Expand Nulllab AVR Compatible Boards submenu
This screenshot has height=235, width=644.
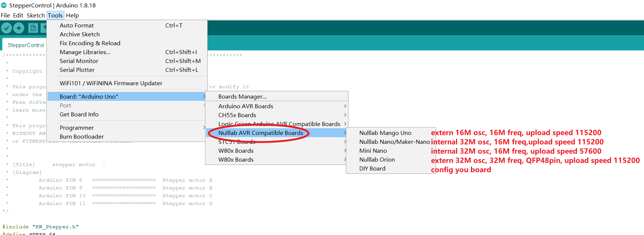[277, 133]
